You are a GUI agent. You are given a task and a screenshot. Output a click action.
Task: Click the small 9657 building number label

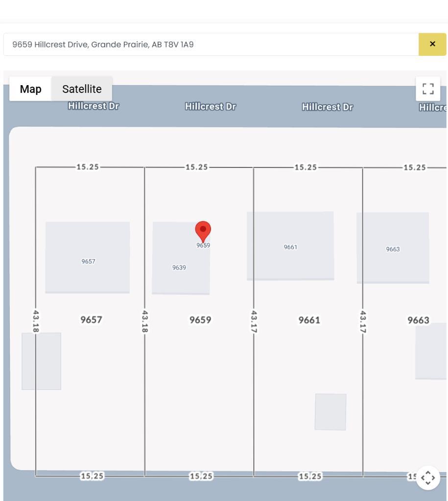(x=88, y=262)
